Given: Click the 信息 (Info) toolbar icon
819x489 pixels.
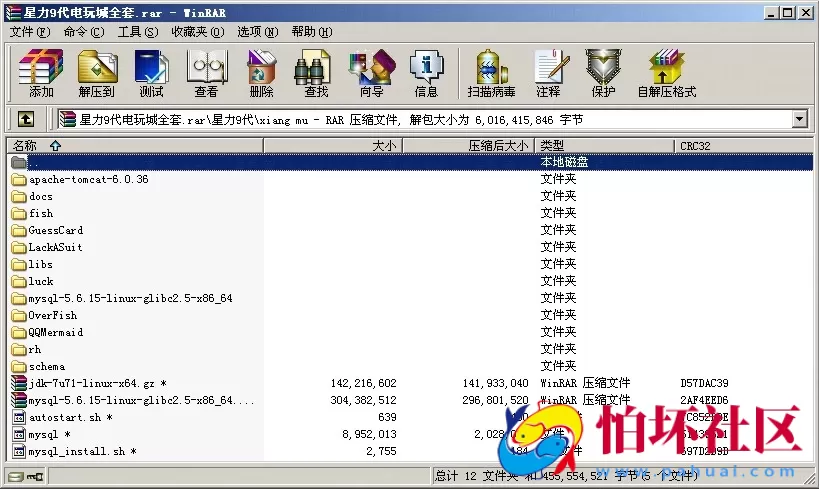Looking at the screenshot, I should pos(426,73).
